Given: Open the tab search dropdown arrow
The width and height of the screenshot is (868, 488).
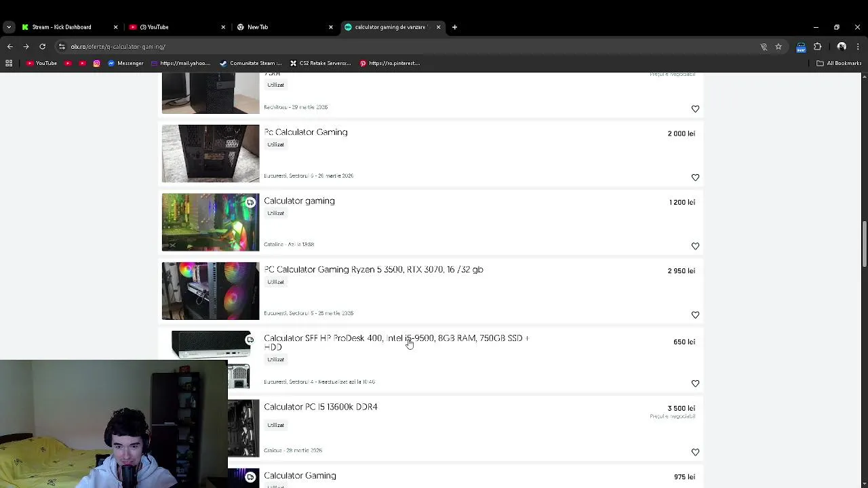Looking at the screenshot, I should 9,27.
